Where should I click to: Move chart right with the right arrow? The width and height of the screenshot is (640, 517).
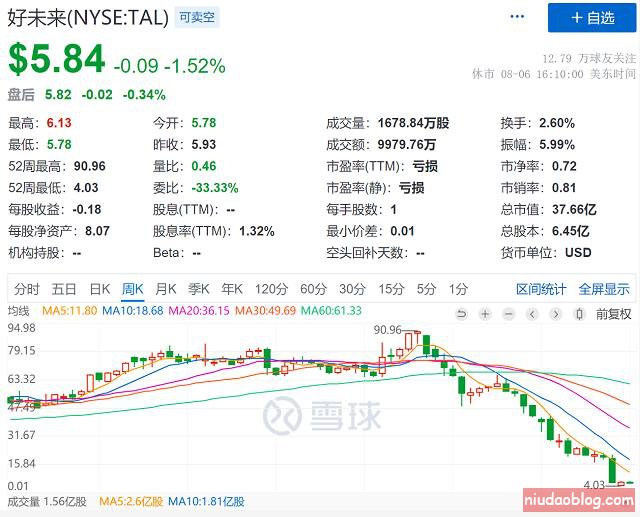pyautogui.click(x=556, y=314)
